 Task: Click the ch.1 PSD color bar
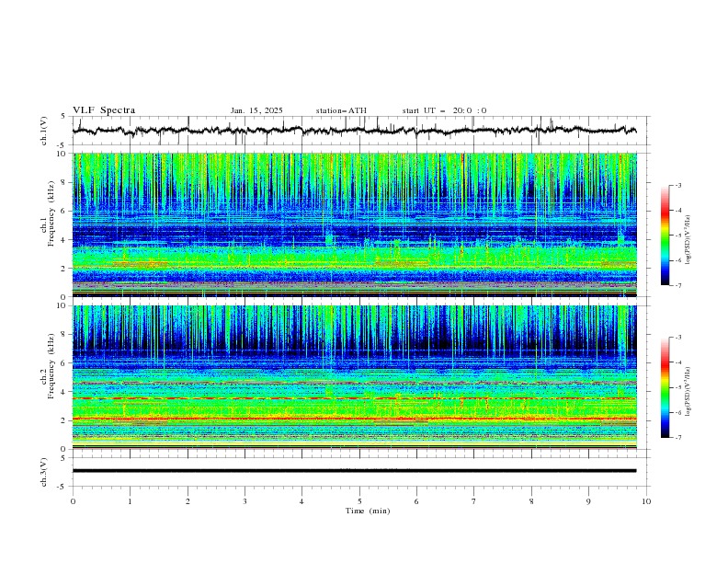click(665, 236)
